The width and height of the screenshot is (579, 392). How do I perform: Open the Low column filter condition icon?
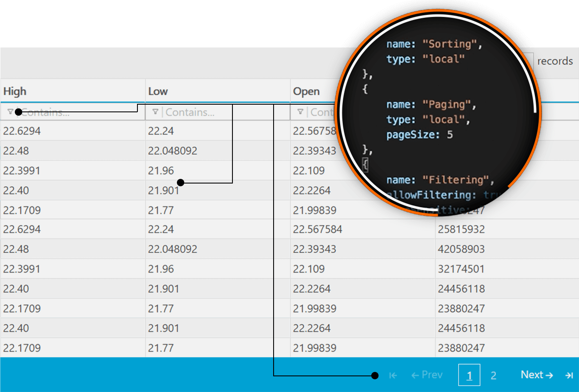pos(155,112)
